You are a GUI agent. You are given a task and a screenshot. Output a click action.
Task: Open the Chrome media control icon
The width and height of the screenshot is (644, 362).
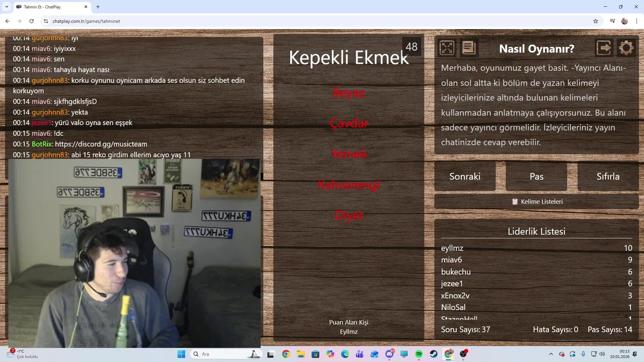coord(612,21)
